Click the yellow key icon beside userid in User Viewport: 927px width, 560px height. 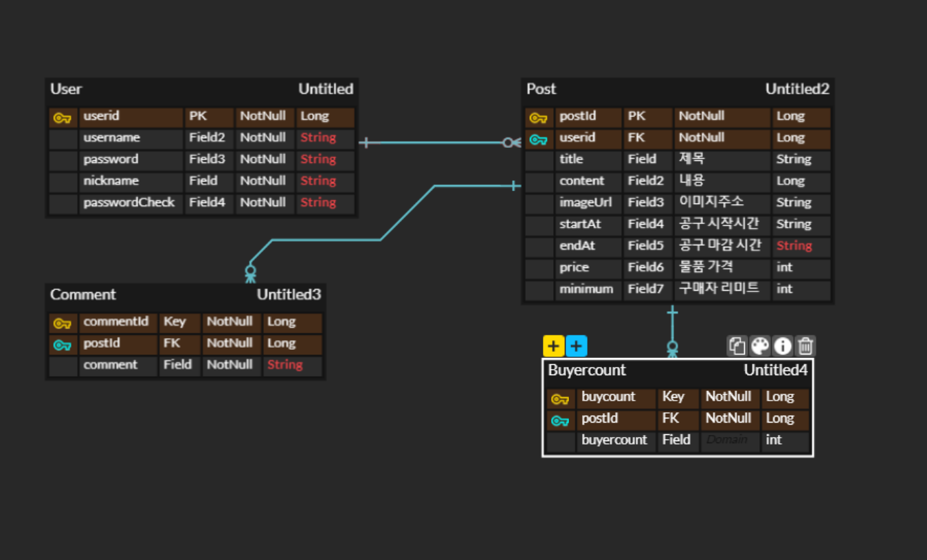click(63, 117)
